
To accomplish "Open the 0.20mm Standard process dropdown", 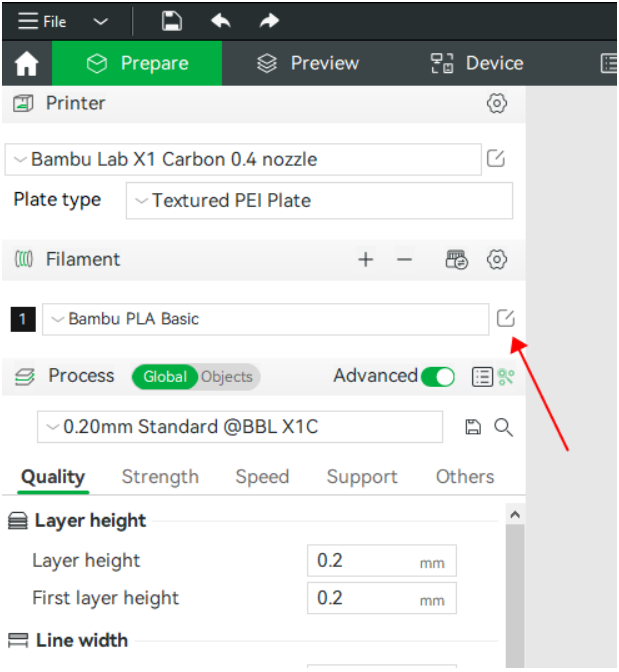I will click(x=240, y=427).
